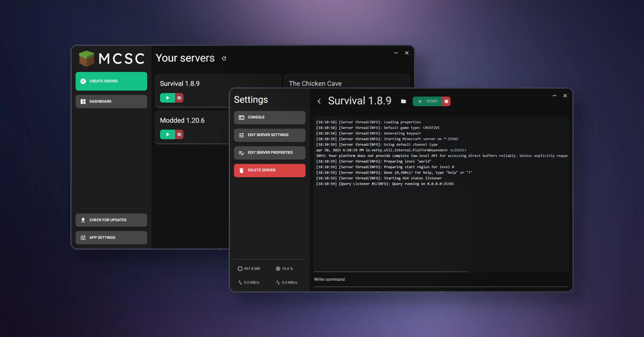Stop the Survival 1.8.9 server from dashboard

(179, 98)
